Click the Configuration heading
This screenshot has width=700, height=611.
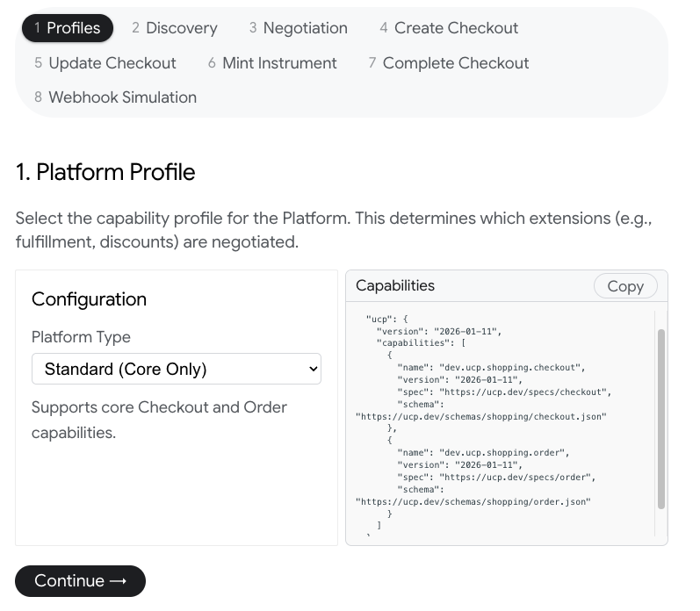89,299
